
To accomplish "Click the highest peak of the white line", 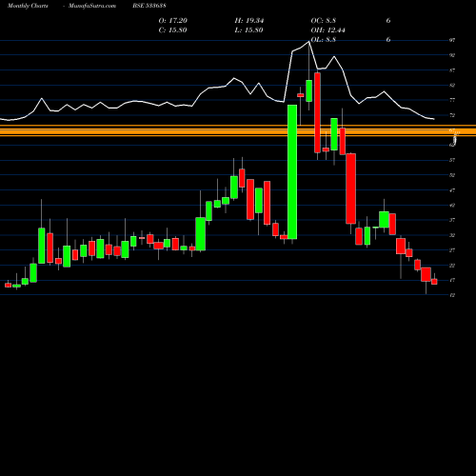I will click(x=308, y=42).
